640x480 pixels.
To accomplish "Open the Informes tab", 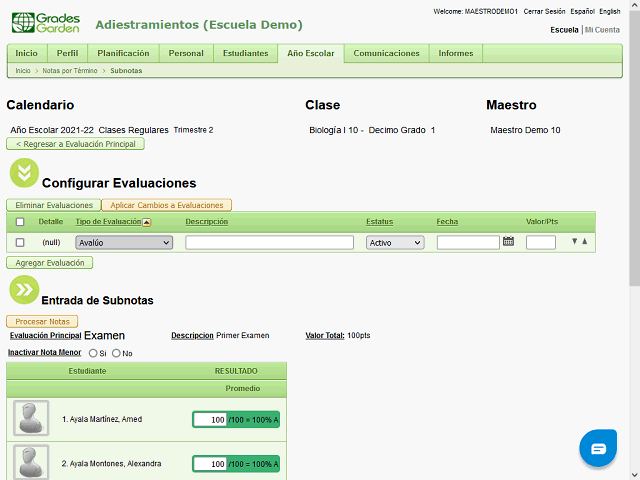I will (456, 53).
